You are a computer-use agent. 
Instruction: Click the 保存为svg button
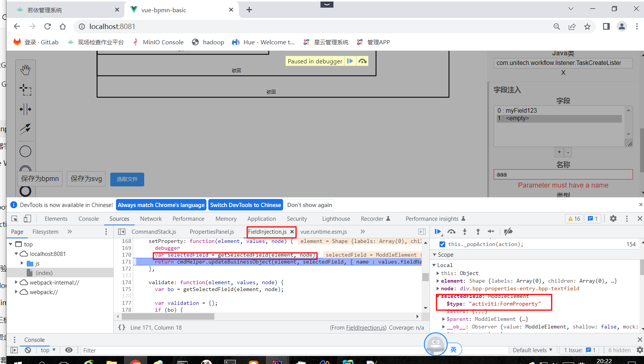click(86, 179)
